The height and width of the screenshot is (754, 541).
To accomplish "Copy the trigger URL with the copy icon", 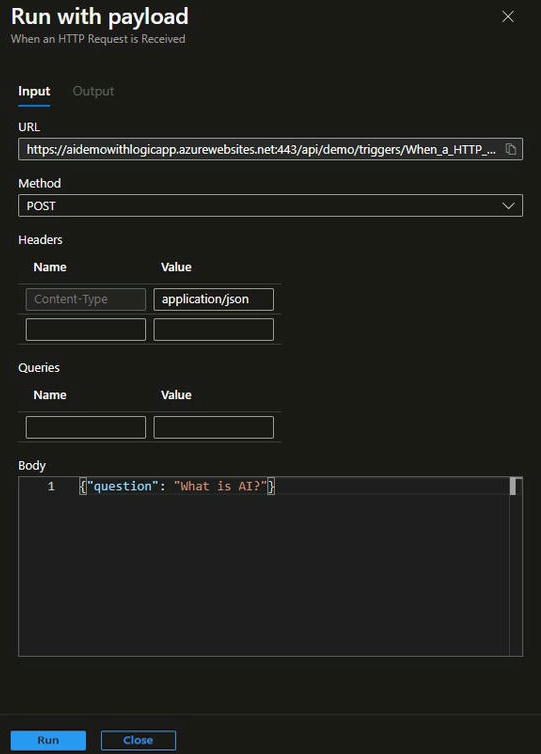I will point(511,149).
